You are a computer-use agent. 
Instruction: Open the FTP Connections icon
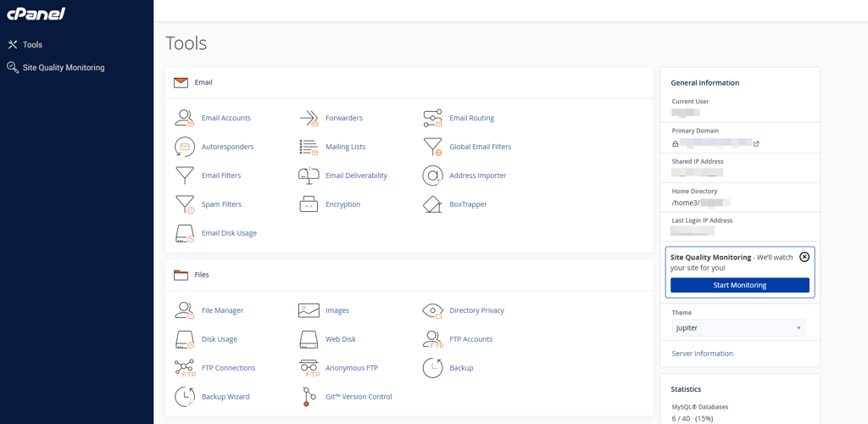click(x=184, y=368)
